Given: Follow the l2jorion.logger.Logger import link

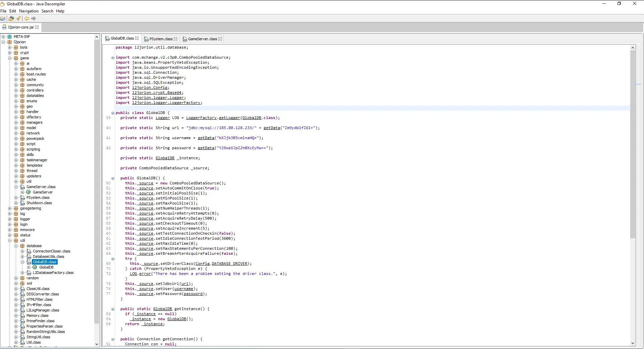Looking at the screenshot, I should [x=158, y=98].
